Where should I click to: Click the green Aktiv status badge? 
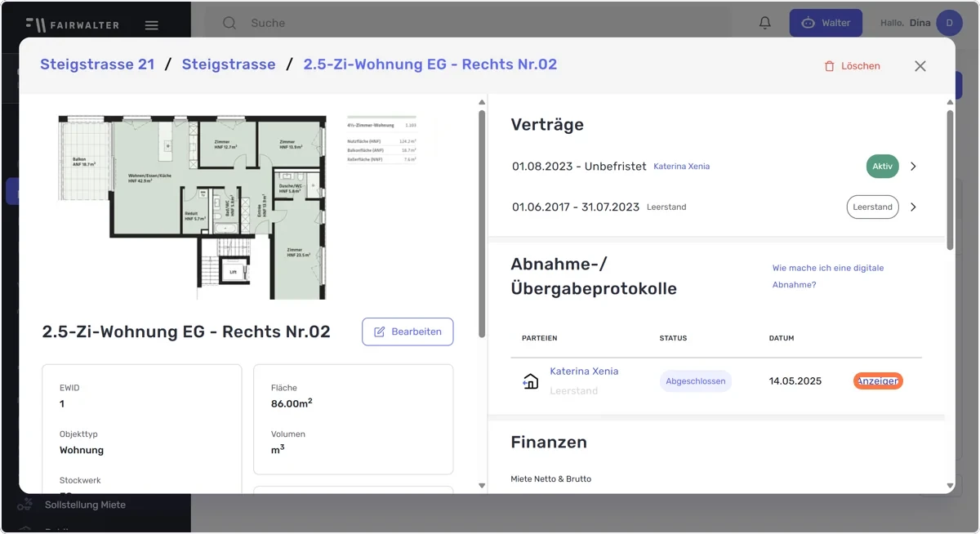[x=882, y=167]
